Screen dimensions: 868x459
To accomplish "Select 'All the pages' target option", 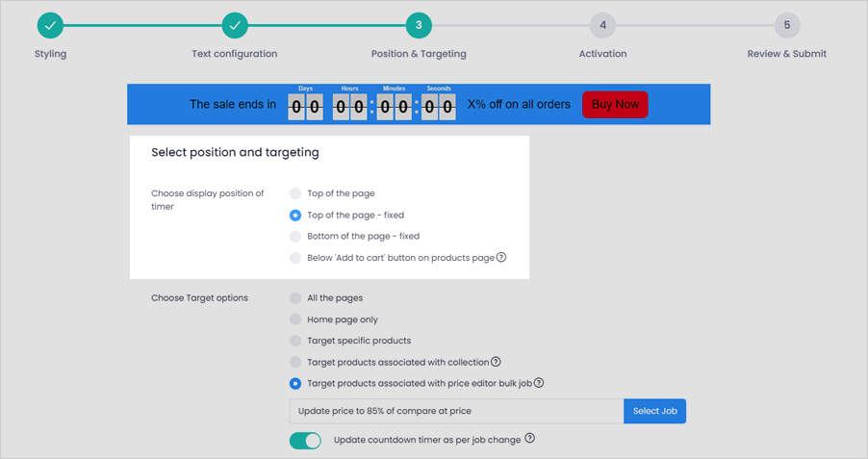I will click(x=295, y=298).
